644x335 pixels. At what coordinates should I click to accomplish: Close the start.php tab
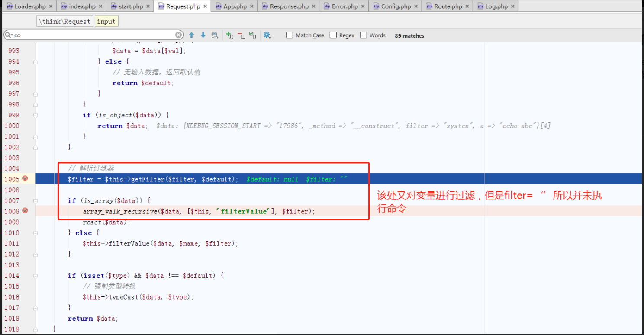point(148,6)
